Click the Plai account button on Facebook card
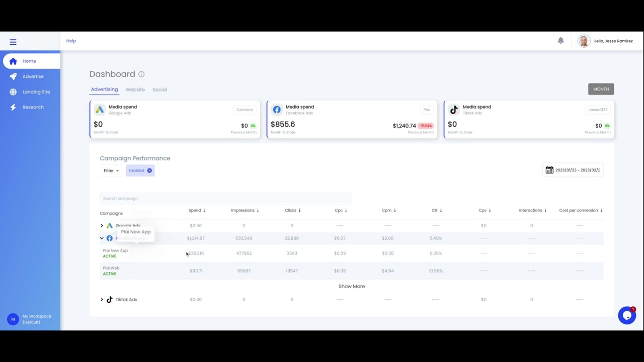Viewport: 644px width, 362px height. [x=427, y=110]
